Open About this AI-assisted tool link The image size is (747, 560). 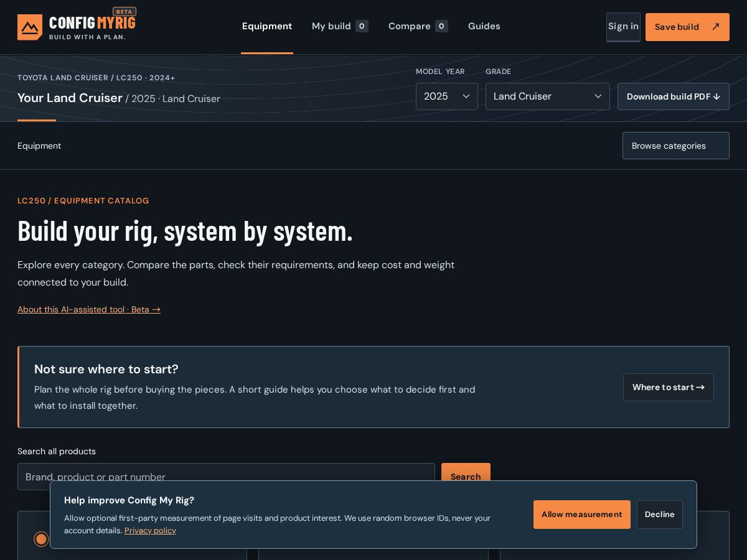tap(89, 309)
